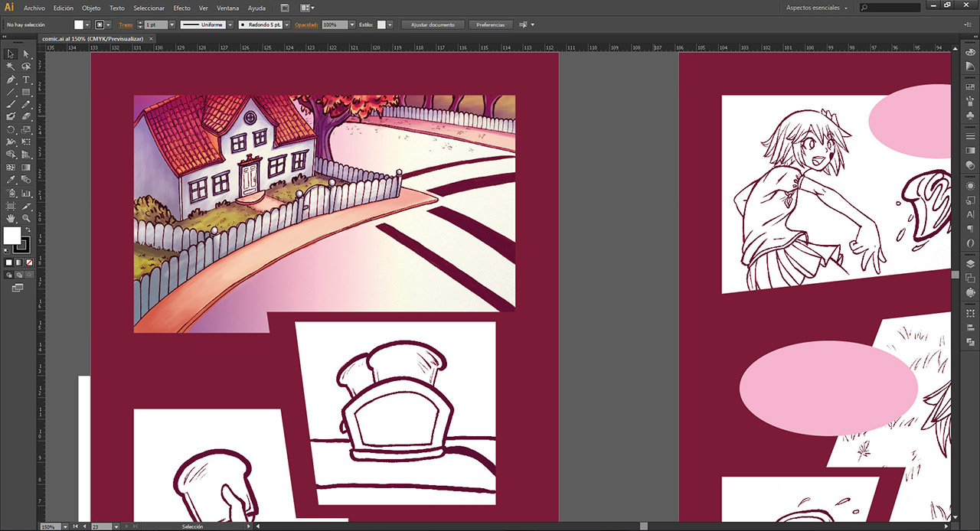The image size is (980, 531).
Task: Click the white Fill color swatch in the toolbox
Action: [x=12, y=236]
